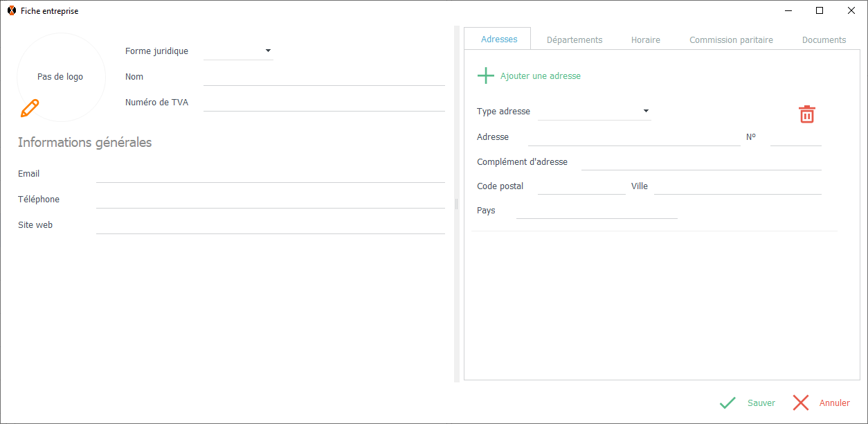Open the Forme juridique dropdown

point(268,51)
